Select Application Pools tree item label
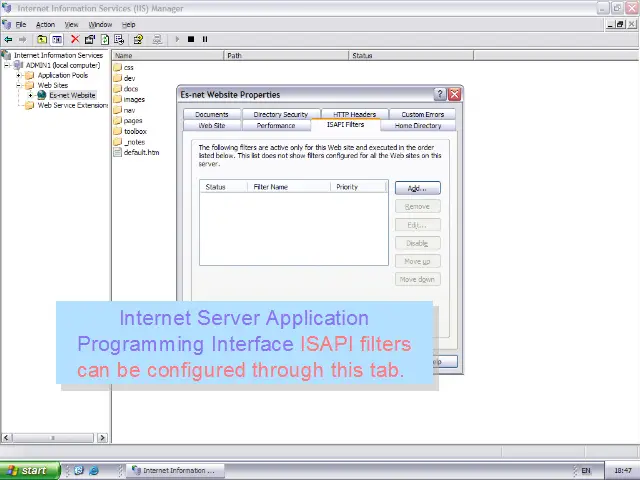This screenshot has height=480, width=640. point(63,75)
